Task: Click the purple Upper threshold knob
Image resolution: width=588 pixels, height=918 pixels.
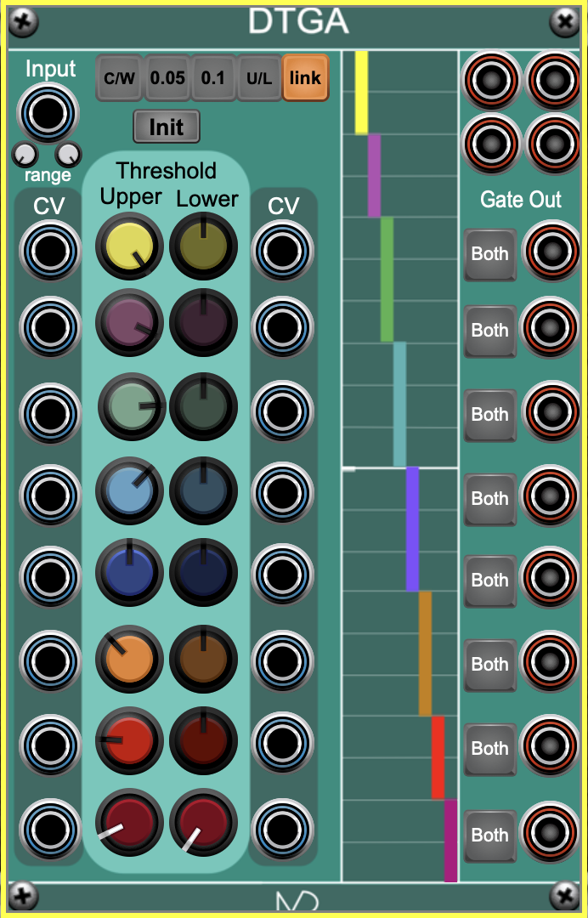Action: point(129,323)
